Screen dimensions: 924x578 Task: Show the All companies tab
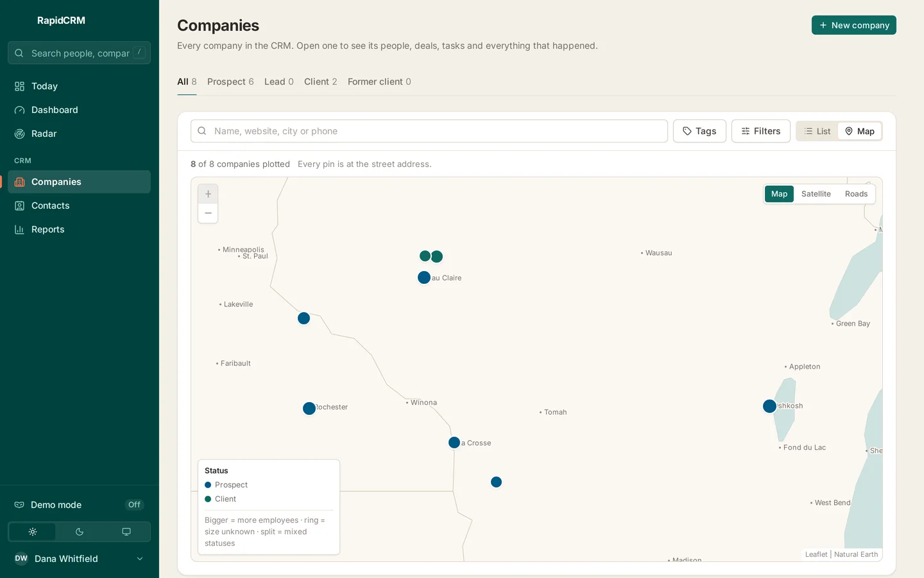187,82
